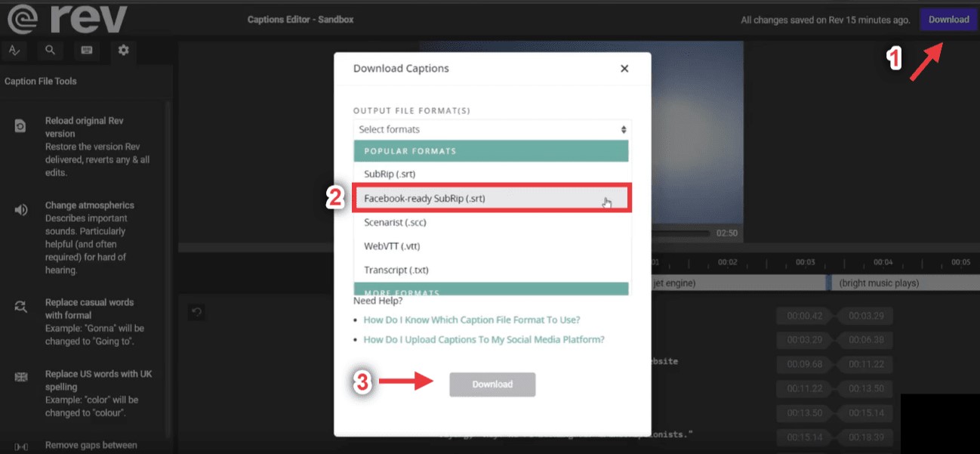This screenshot has width=980, height=454.
Task: Click the 00:13.50 end timestamp in fourth row
Action: (x=866, y=389)
